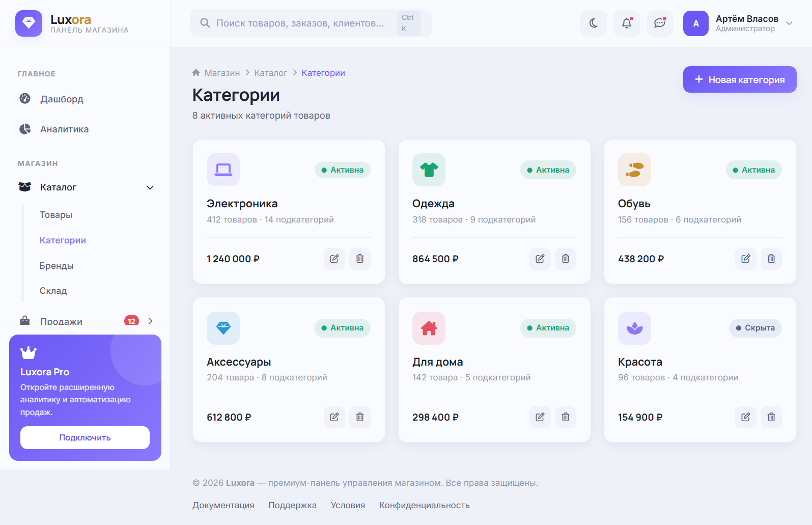Expand the Продажи menu arrow

point(150,321)
